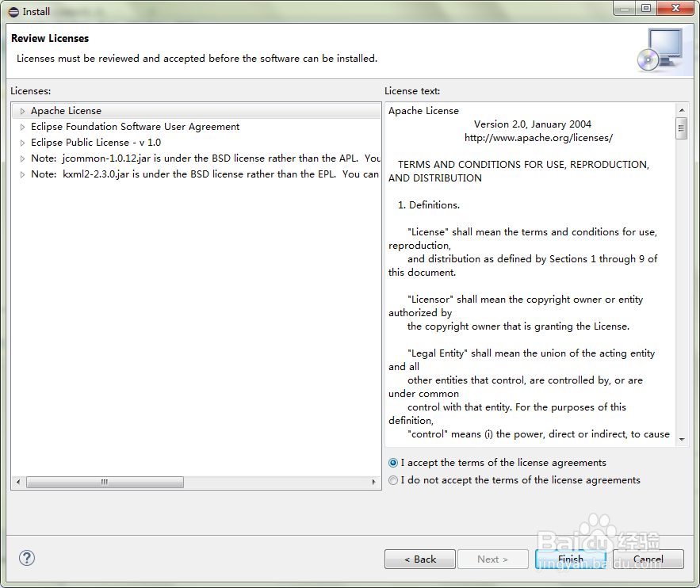Close the Install dialog window

[x=675, y=8]
